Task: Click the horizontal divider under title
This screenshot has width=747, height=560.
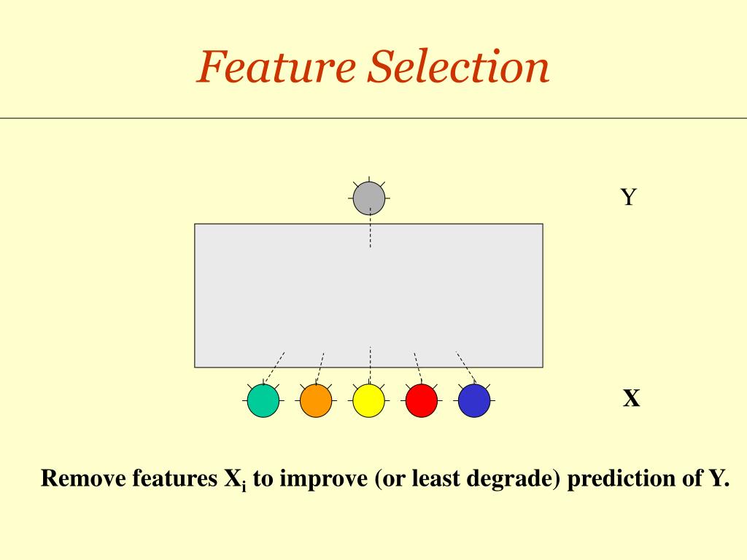Action: [373, 117]
